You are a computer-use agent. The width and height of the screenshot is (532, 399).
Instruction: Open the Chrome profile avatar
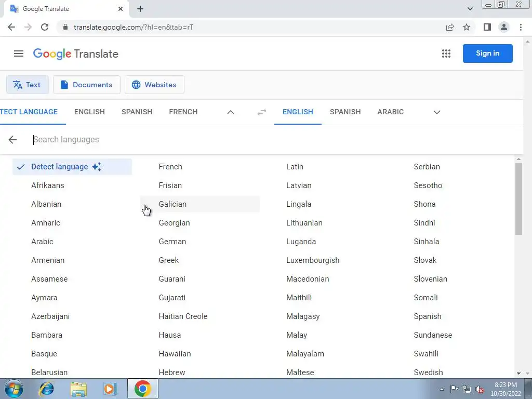504,27
